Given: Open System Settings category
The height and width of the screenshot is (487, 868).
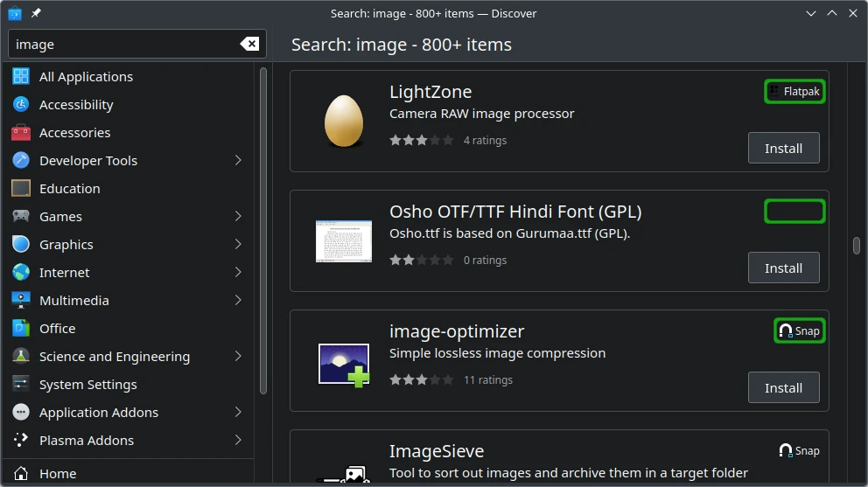Looking at the screenshot, I should [87, 385].
